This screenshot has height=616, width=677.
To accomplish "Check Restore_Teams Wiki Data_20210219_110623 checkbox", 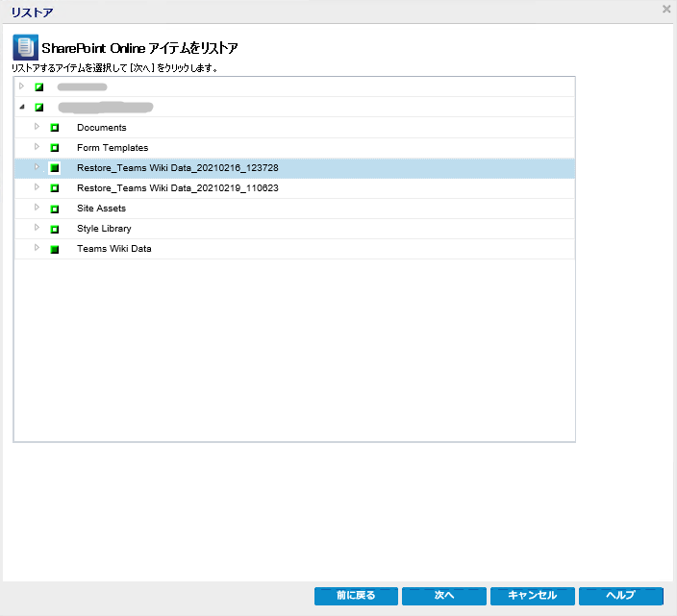I will tap(55, 188).
